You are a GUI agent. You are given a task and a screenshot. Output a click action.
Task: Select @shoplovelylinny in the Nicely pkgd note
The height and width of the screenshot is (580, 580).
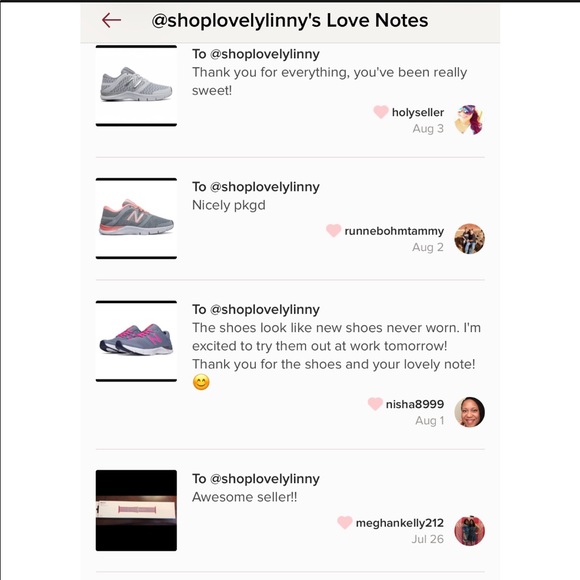point(264,187)
